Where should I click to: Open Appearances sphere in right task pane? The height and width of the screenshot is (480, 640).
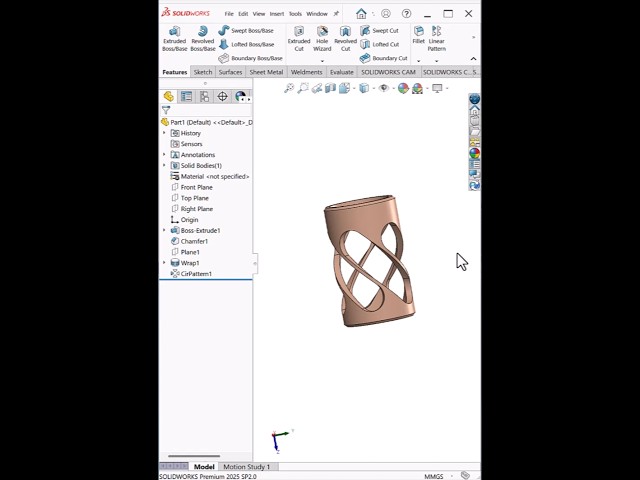coord(474,153)
